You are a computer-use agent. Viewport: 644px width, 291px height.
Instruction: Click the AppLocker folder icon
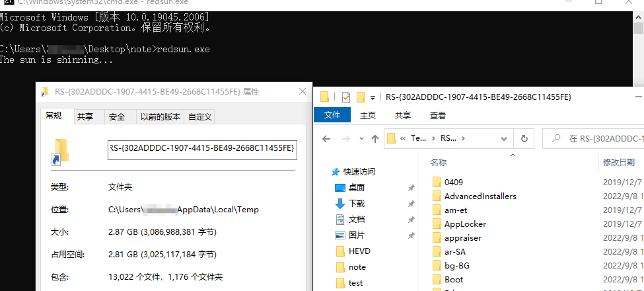437,224
